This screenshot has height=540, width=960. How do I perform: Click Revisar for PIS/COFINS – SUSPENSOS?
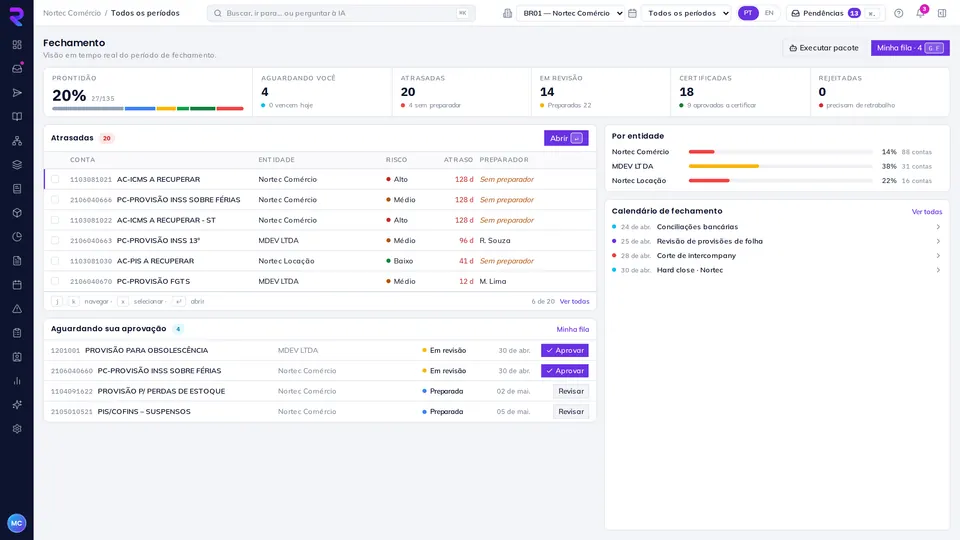pos(571,411)
